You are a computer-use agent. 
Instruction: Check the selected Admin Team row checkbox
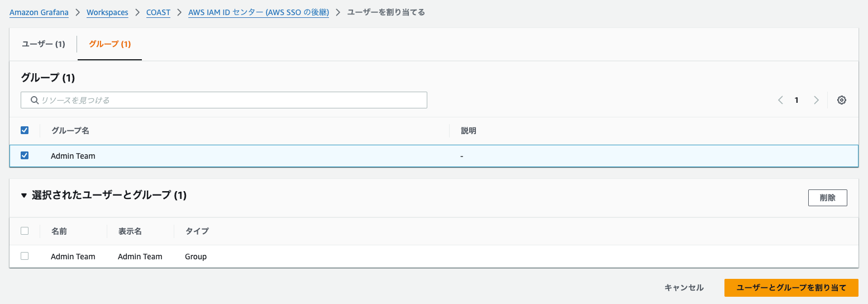pyautogui.click(x=25, y=256)
